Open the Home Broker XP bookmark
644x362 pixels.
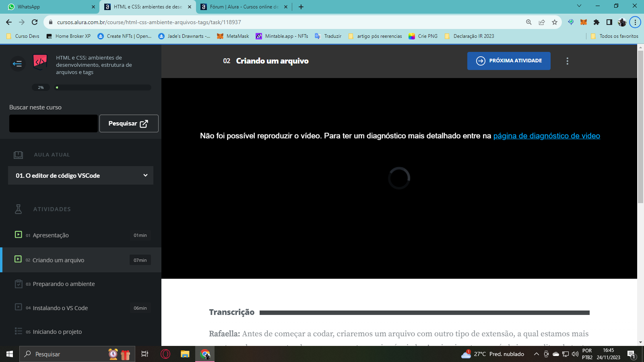pos(68,36)
